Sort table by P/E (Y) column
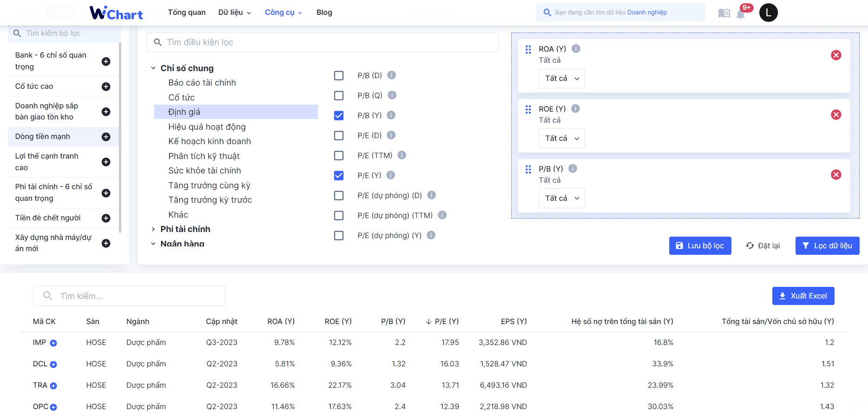The image size is (868, 411). pos(442,321)
